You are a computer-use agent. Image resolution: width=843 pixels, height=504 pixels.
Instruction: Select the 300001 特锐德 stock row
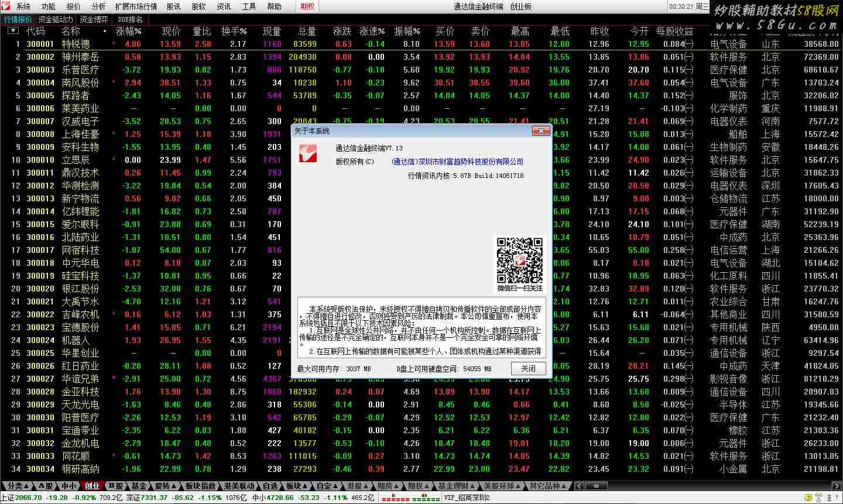421,44
